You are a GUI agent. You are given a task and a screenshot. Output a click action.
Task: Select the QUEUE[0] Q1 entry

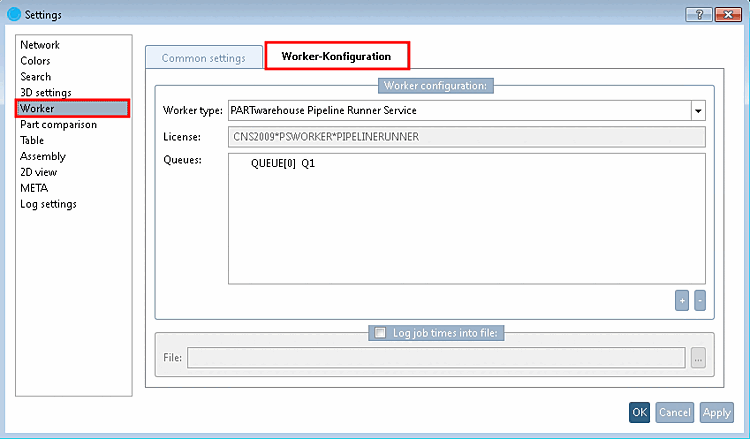[x=283, y=164]
